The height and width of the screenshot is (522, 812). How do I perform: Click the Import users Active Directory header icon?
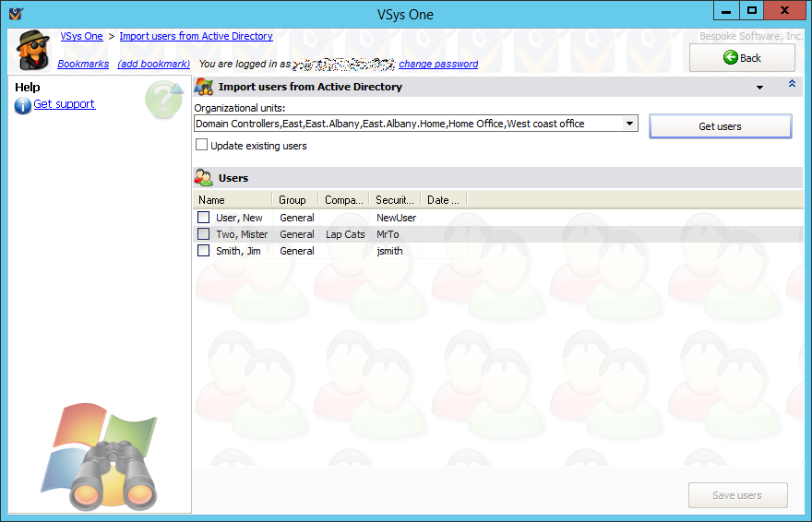point(204,87)
